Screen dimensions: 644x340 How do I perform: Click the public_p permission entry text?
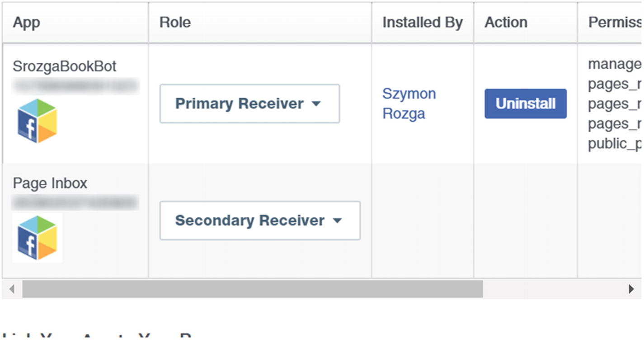click(614, 144)
